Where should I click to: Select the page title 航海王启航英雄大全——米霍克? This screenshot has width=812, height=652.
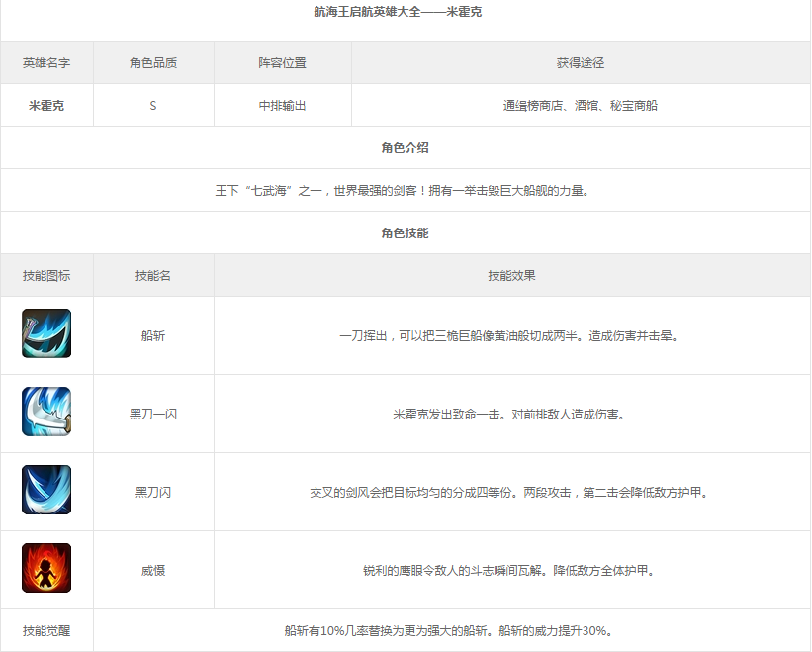[x=398, y=12]
